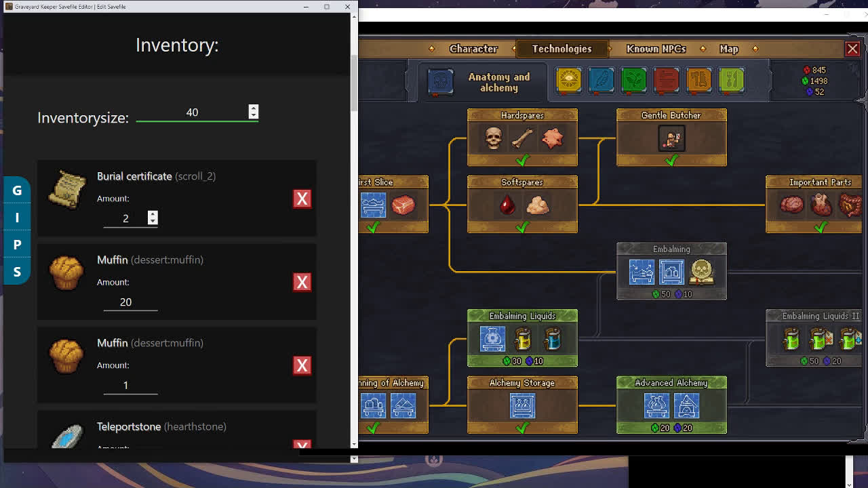Open the yellow eye technology category
868x488 pixels.
[568, 80]
